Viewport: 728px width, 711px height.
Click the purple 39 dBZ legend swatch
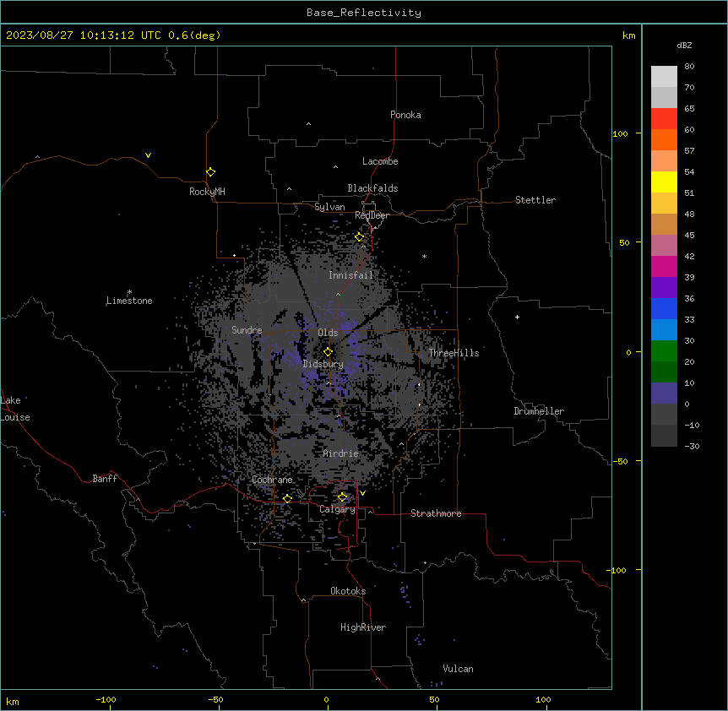[664, 288]
